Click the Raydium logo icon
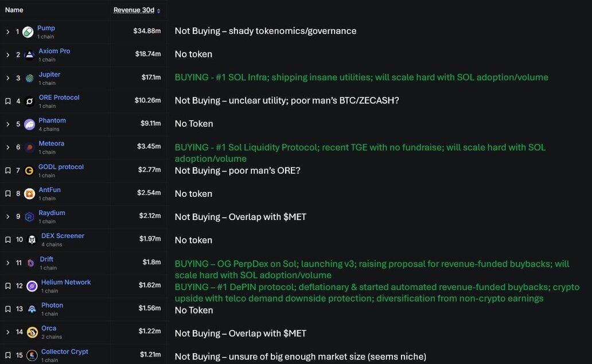592x364 pixels. 29,217
